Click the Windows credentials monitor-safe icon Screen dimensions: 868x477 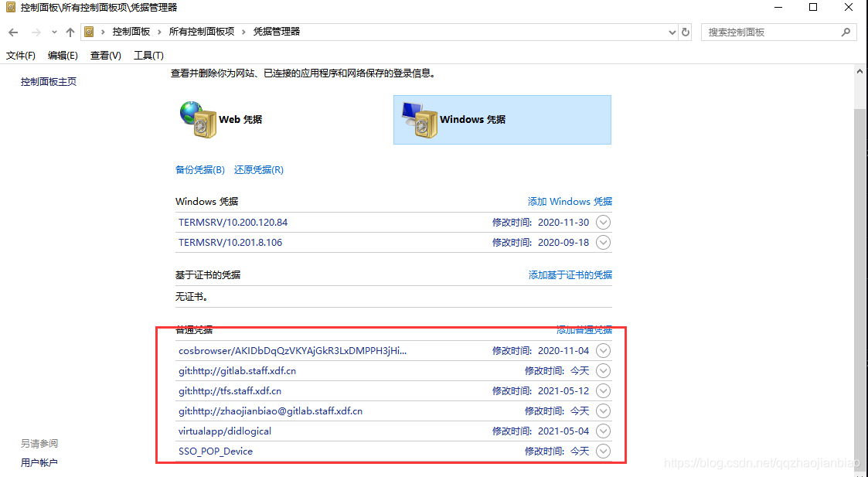[x=420, y=120]
